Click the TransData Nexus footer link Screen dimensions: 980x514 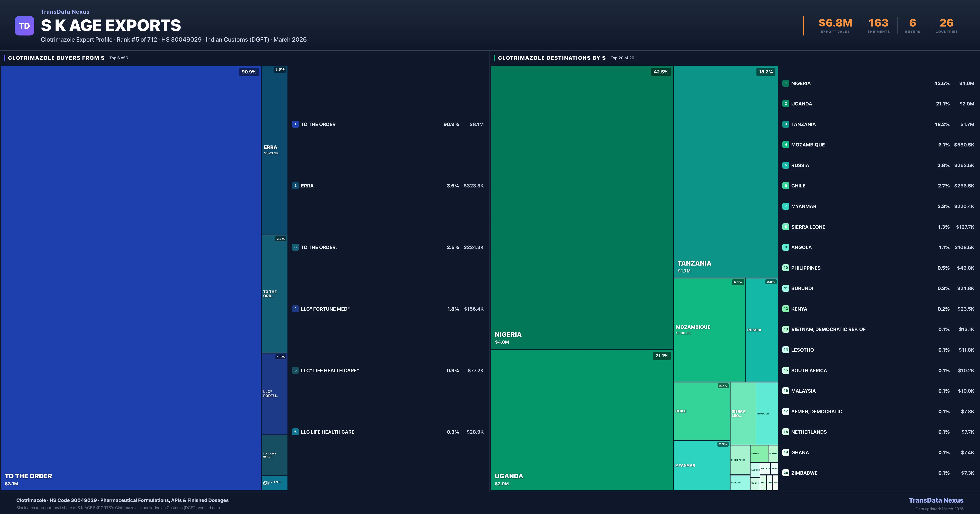pyautogui.click(x=936, y=500)
